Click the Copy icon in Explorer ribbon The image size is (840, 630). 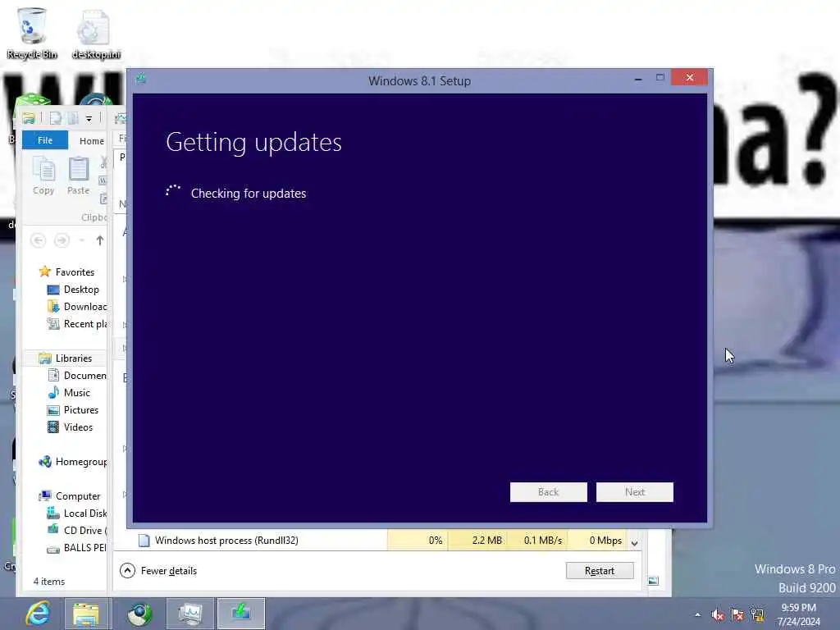pyautogui.click(x=43, y=176)
